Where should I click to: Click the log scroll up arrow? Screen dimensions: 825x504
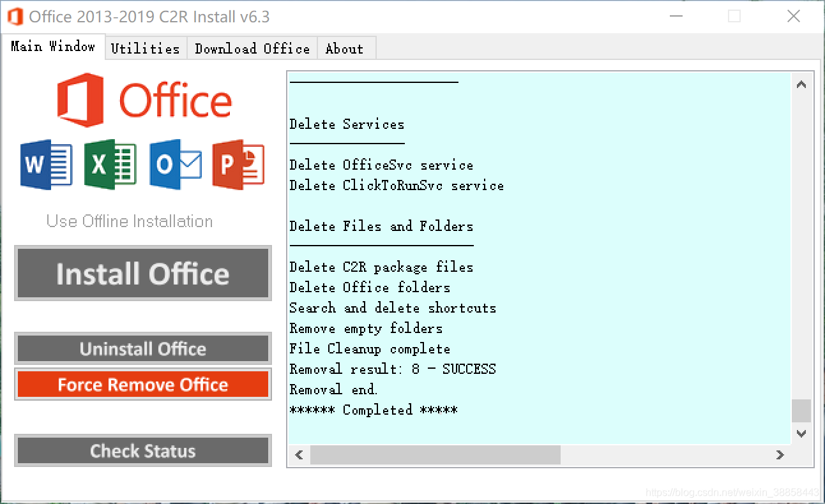[801, 84]
